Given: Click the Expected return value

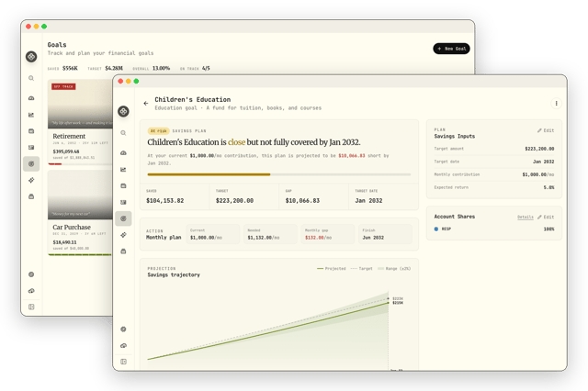Looking at the screenshot, I should (549, 187).
